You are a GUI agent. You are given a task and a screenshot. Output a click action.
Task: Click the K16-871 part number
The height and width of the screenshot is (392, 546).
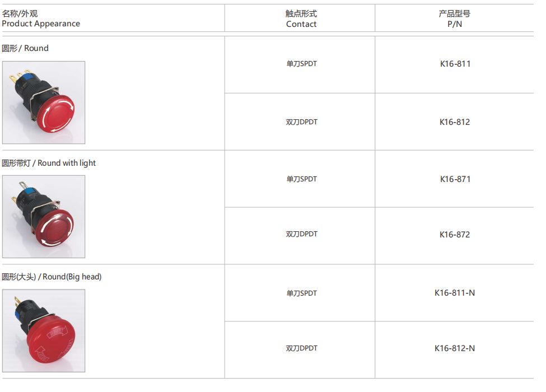[455, 179]
